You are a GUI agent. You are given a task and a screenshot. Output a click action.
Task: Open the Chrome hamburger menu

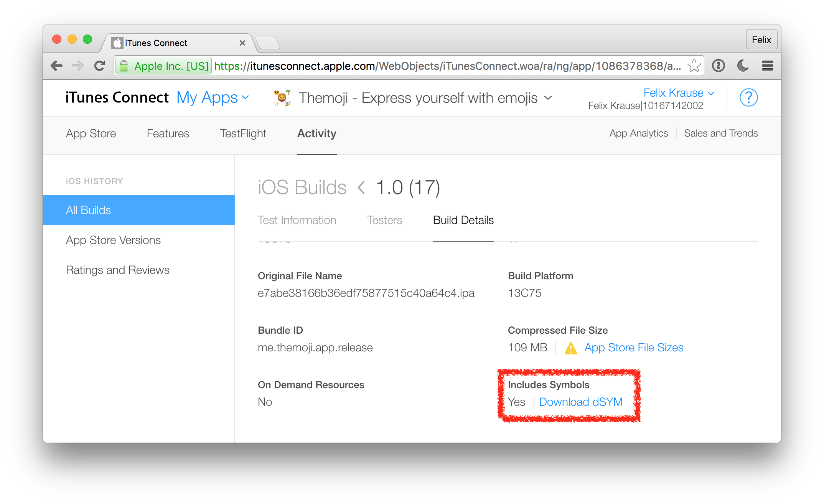767,66
